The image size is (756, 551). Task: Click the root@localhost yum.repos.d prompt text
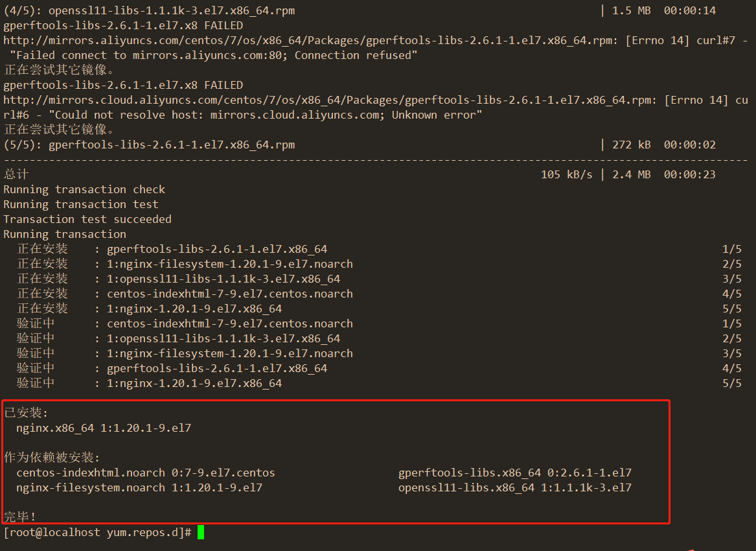(97, 532)
